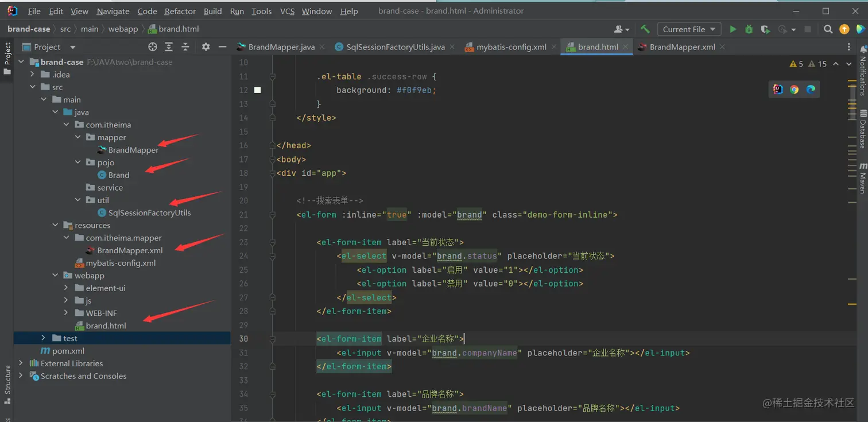The height and width of the screenshot is (422, 868).
Task: Toggle the Maven tool window
Action: click(x=862, y=178)
